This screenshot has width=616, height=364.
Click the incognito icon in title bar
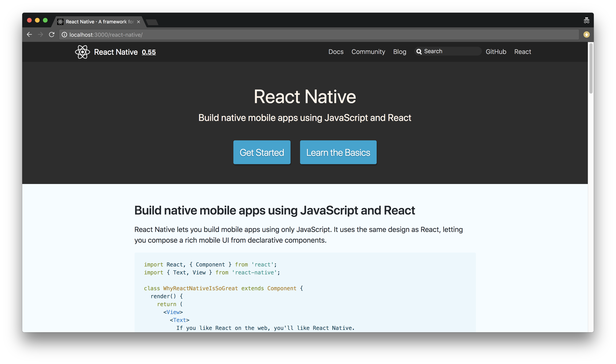click(x=586, y=21)
